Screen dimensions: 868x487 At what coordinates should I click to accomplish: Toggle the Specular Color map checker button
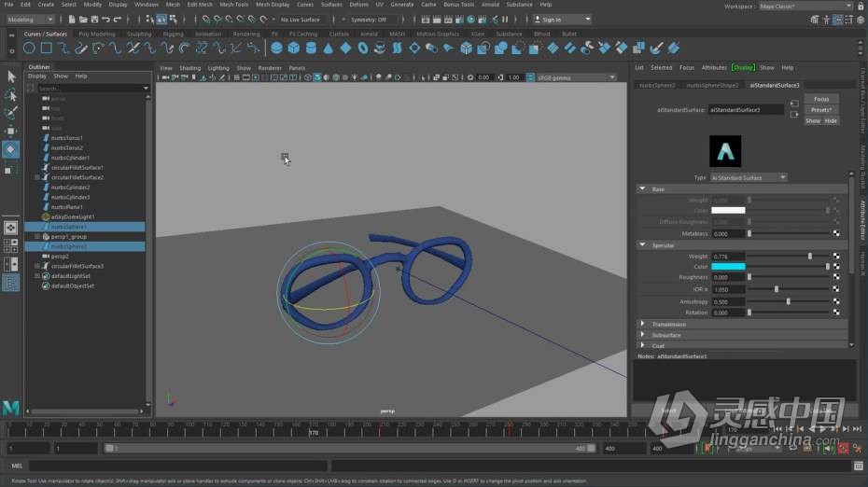(x=836, y=266)
